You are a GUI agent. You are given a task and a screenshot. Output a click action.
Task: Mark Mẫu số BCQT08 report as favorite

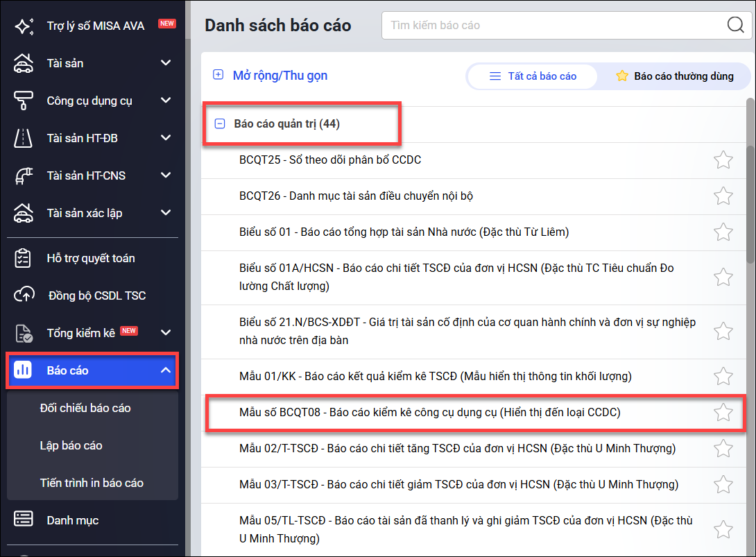723,413
